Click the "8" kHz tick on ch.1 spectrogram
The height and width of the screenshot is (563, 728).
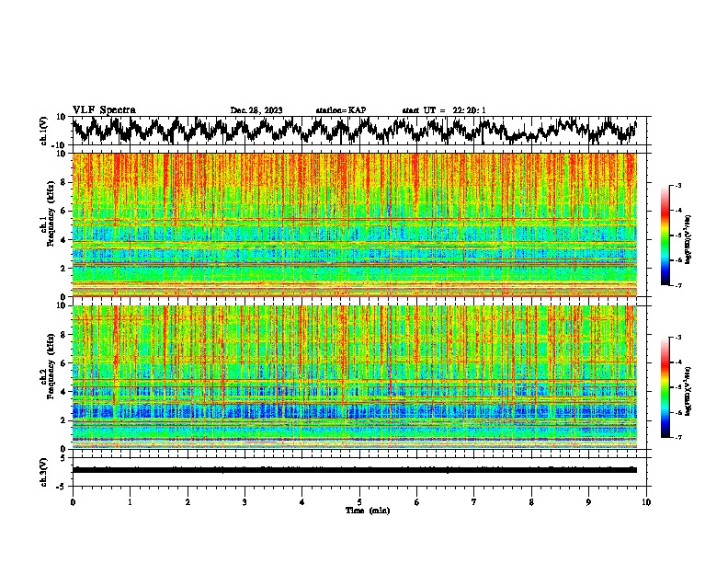[63, 182]
